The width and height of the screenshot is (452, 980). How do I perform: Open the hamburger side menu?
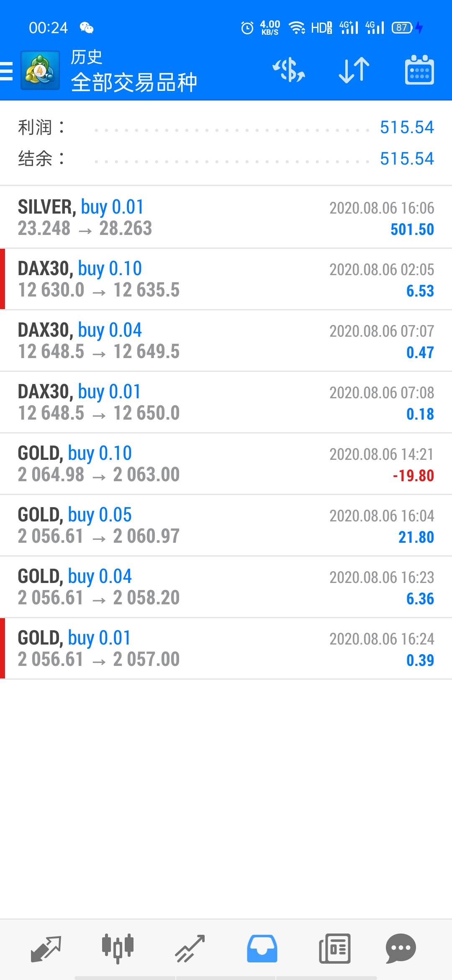(7, 70)
